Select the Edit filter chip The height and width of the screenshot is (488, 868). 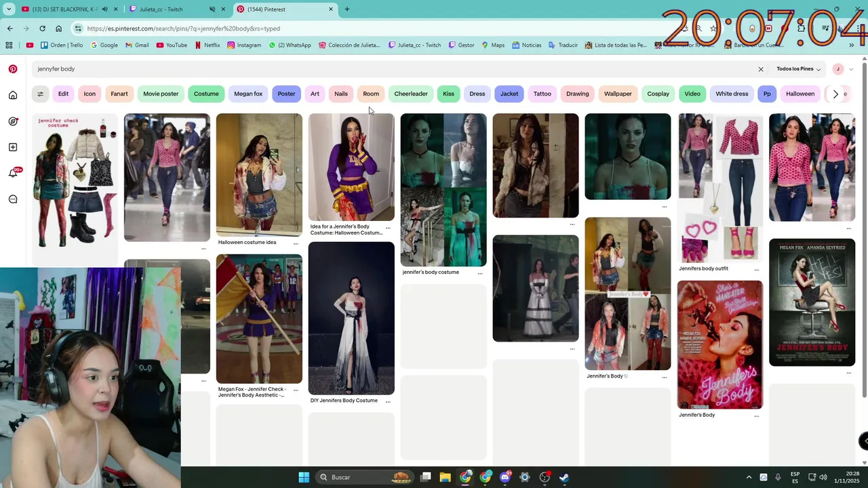point(63,94)
